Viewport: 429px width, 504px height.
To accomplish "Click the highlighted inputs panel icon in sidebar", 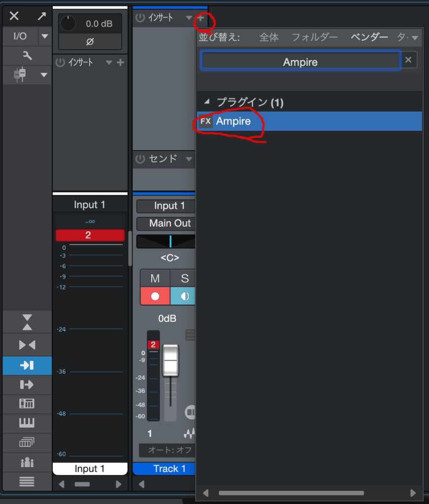I will click(x=27, y=365).
